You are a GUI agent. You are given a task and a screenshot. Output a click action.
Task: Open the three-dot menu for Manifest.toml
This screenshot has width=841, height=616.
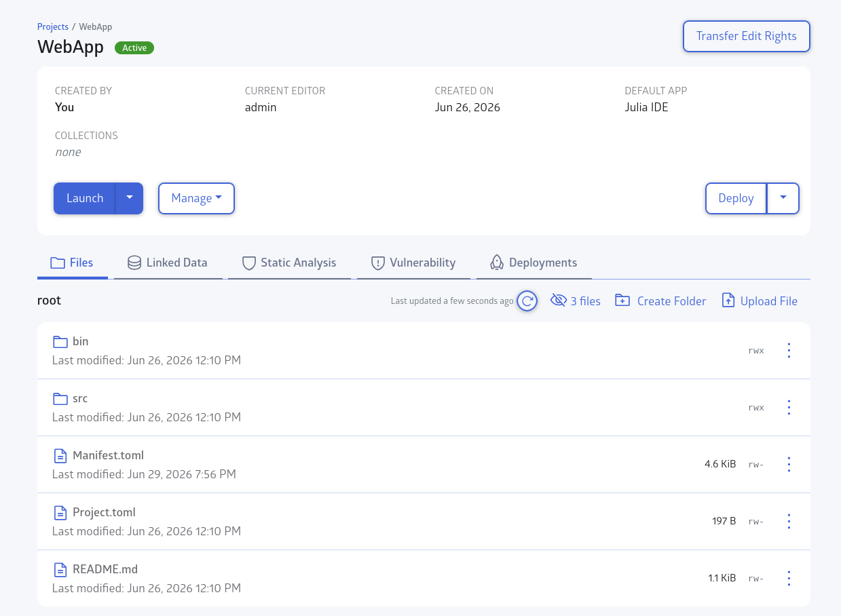(x=789, y=464)
